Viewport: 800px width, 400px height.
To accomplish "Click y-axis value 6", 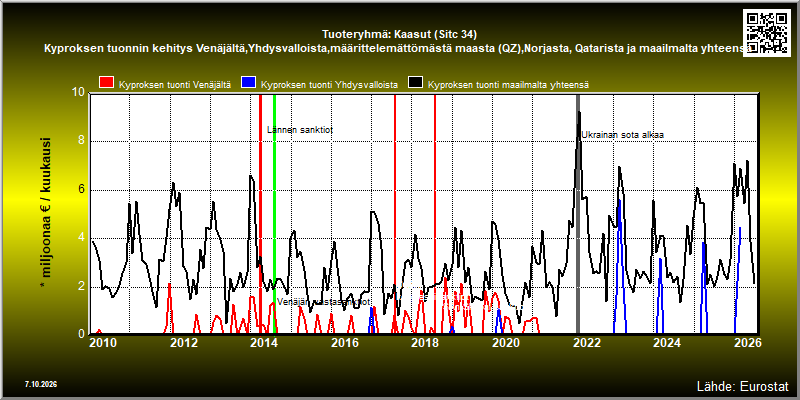I will click(82, 190).
